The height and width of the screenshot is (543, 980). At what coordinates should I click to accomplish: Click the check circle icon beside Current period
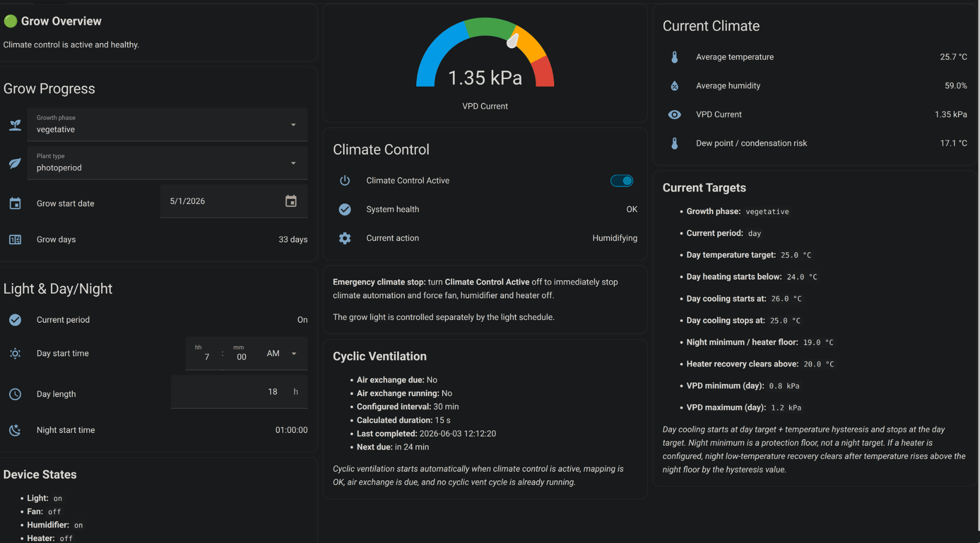(15, 320)
